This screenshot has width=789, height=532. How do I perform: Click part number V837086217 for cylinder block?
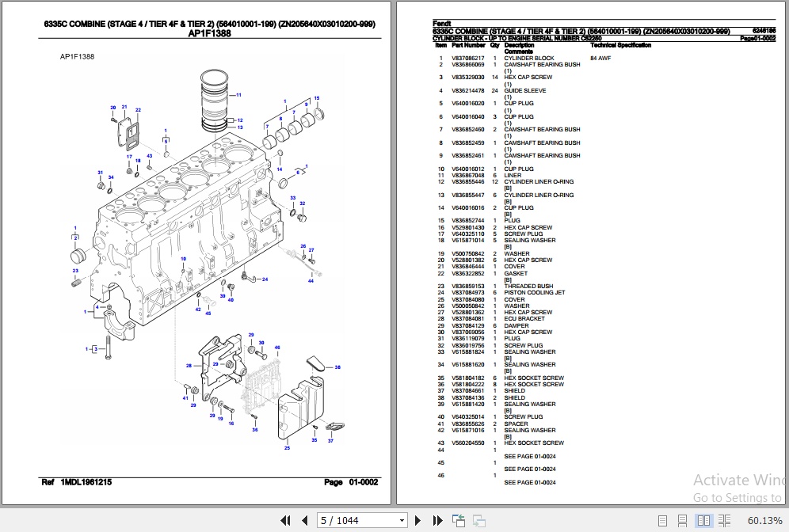pos(468,59)
